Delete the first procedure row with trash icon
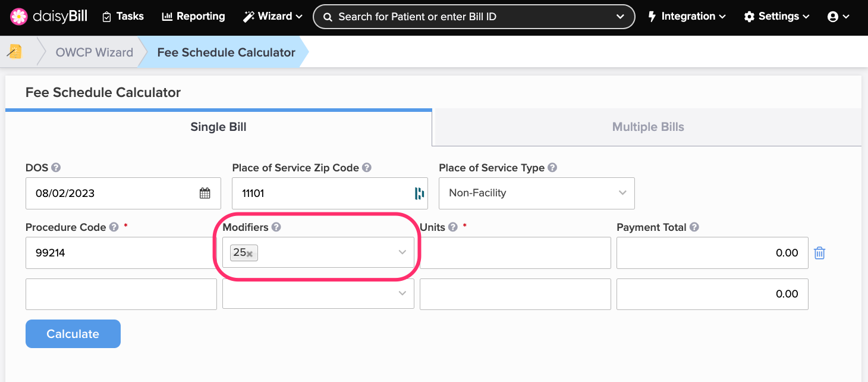The image size is (868, 382). pyautogui.click(x=820, y=253)
